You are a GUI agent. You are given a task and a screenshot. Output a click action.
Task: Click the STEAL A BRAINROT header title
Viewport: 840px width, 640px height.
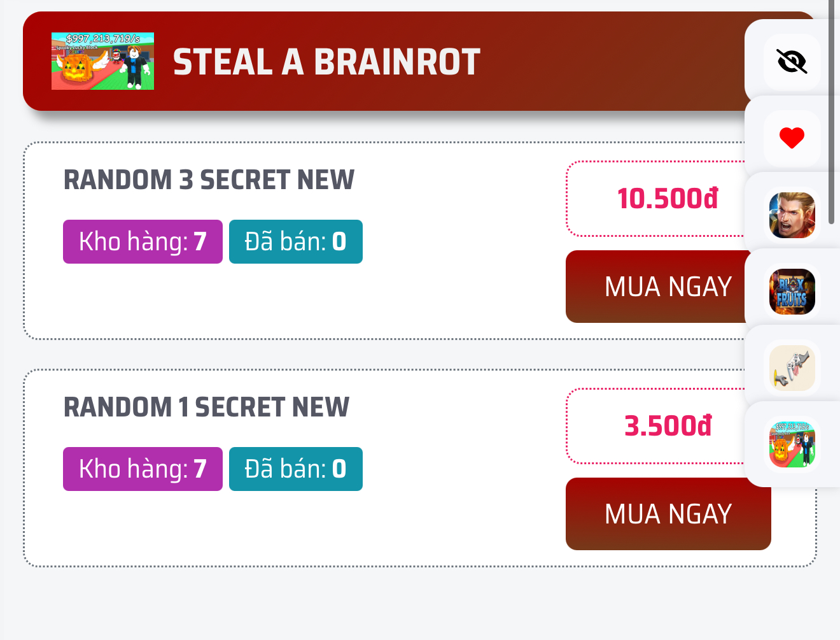click(326, 62)
